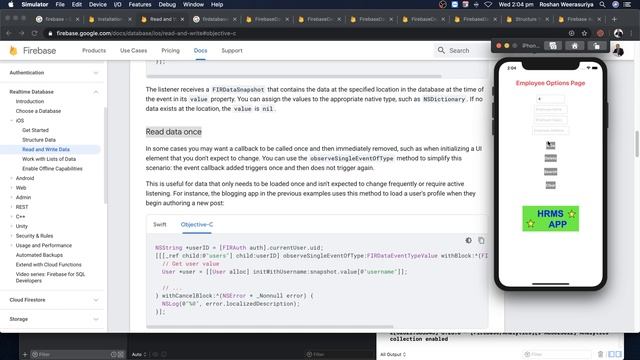Open Extend with Cloud Functions link
Screen dimensions: 640x360
coord(49,264)
